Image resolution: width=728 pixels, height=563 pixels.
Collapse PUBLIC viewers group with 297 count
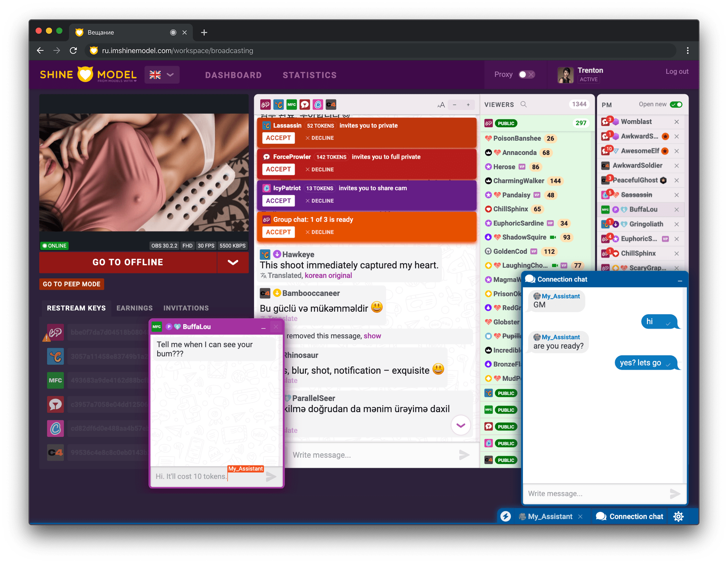[537, 123]
